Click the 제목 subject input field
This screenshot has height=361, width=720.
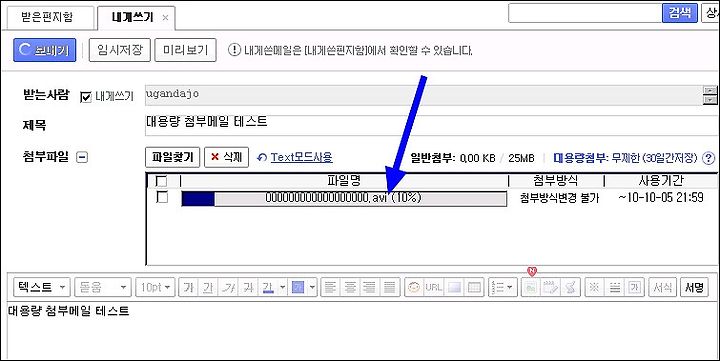coord(432,125)
